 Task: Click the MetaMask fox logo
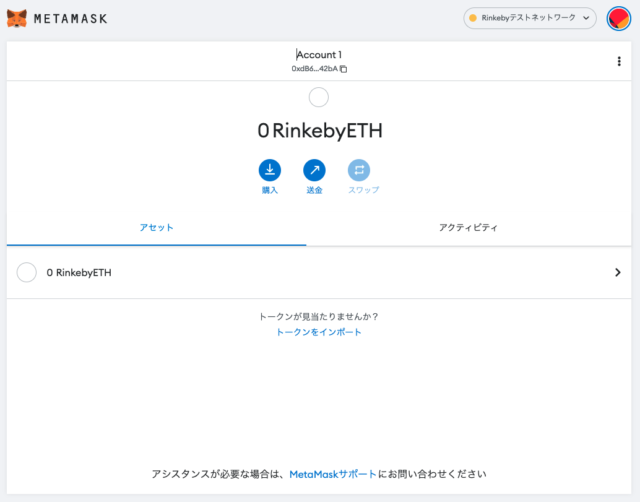click(17, 18)
